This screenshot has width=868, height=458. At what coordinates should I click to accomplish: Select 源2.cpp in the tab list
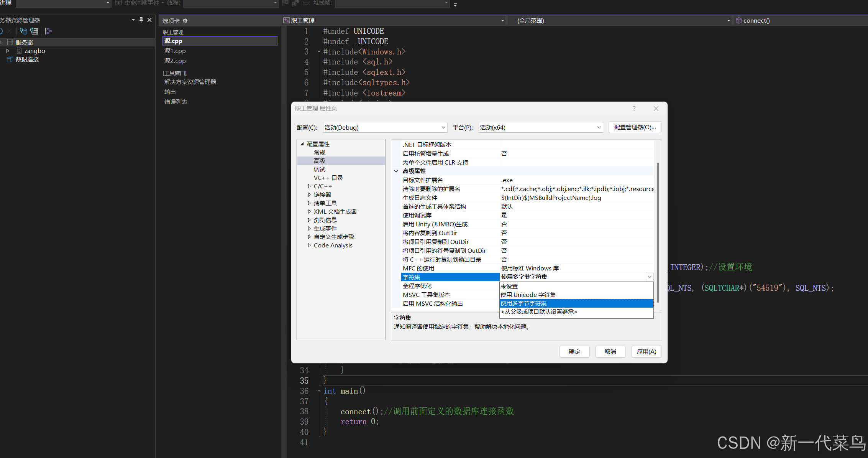click(175, 61)
